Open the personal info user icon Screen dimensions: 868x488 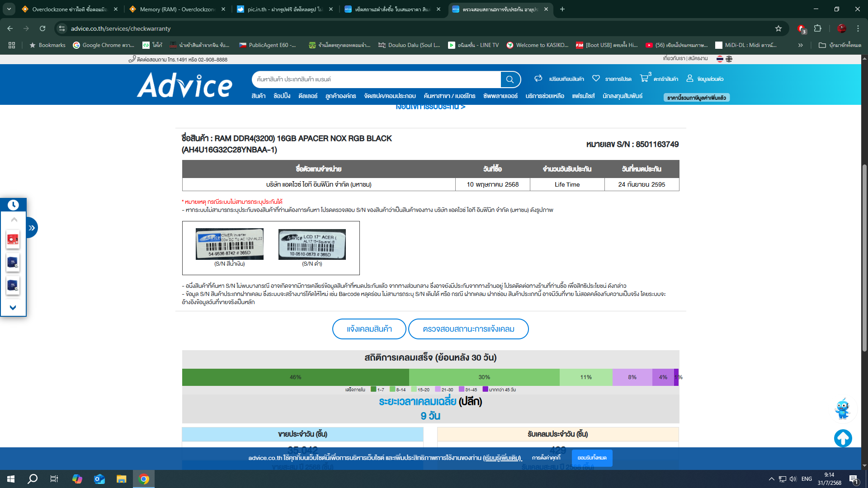pyautogui.click(x=690, y=79)
